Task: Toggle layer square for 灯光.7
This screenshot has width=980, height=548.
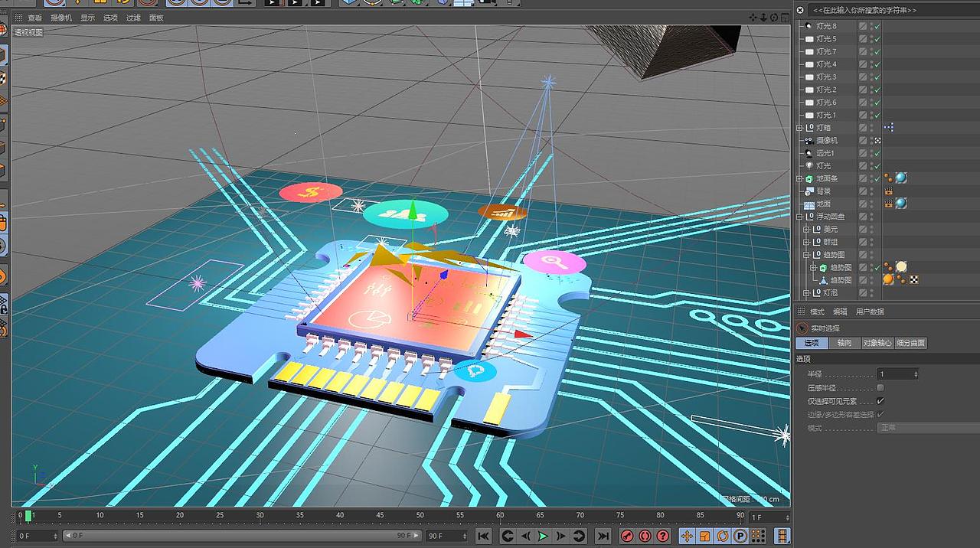Action: tap(863, 51)
